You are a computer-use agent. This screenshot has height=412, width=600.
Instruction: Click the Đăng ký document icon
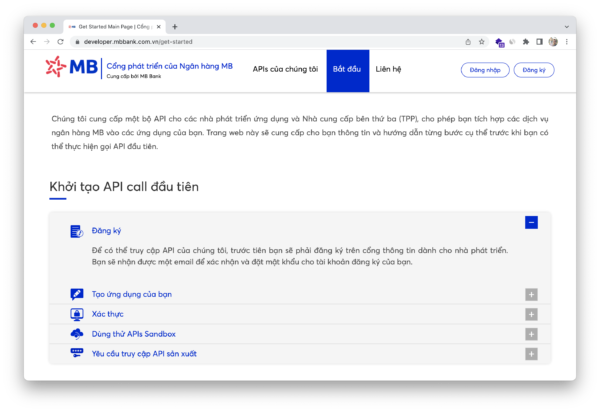76,231
